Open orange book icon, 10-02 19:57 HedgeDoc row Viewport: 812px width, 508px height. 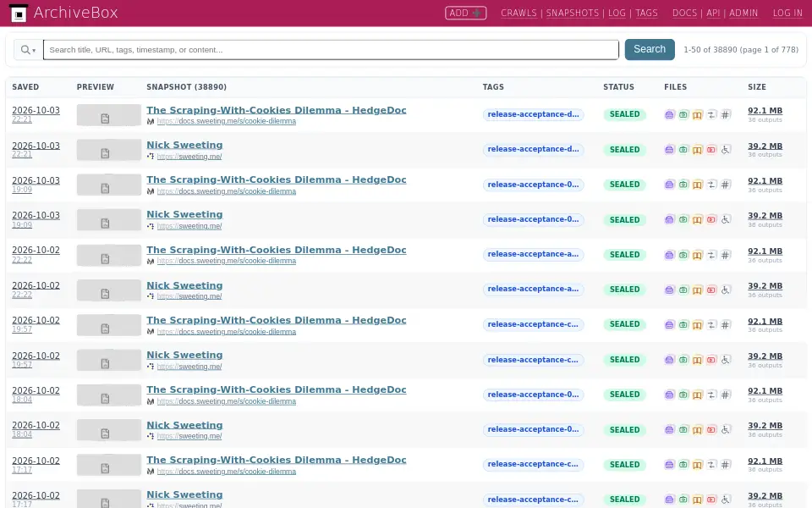click(x=697, y=325)
